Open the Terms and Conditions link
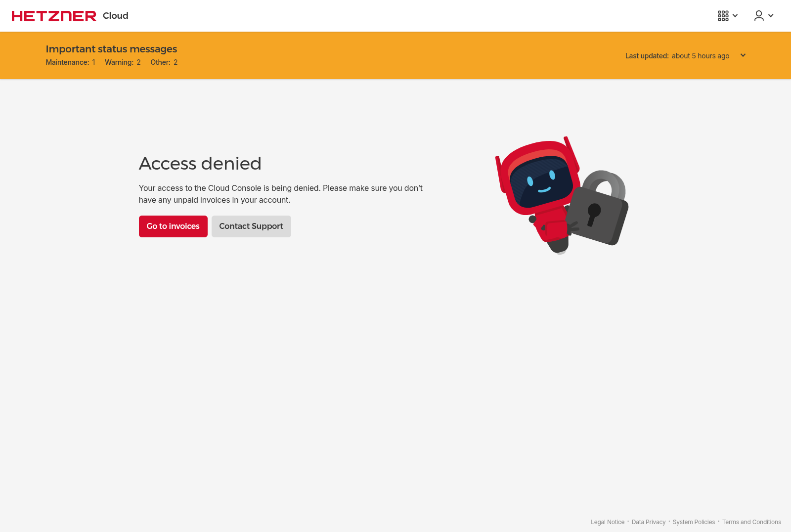This screenshot has width=791, height=532. 751,522
